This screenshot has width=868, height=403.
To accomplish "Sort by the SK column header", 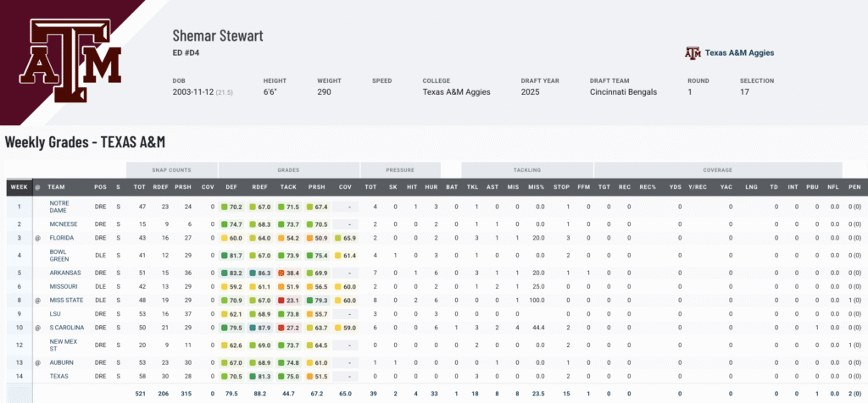I will 393,187.
